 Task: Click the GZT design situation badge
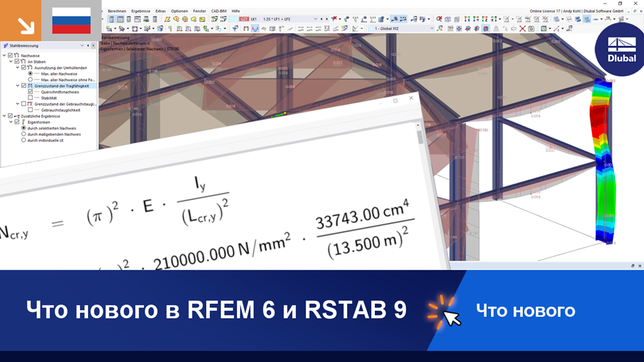(244, 19)
